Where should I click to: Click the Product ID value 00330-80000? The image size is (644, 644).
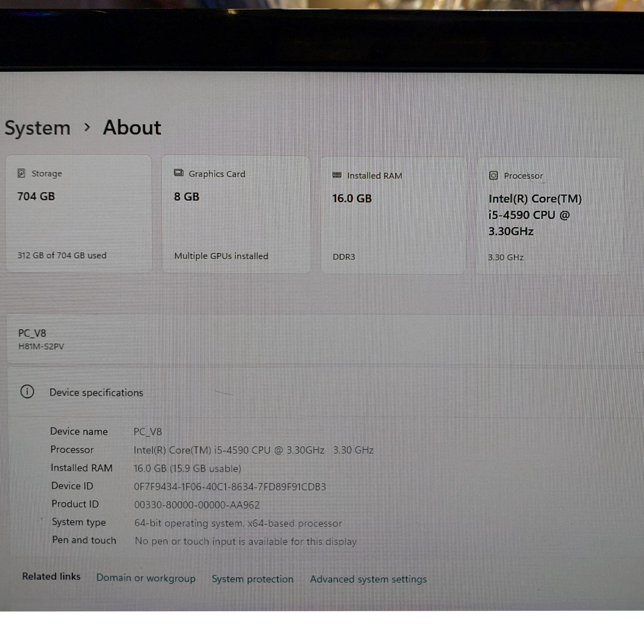point(197,505)
